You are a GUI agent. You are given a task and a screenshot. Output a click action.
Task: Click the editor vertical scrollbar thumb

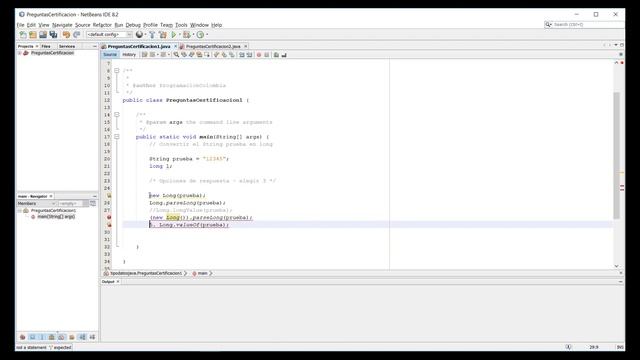[616, 155]
